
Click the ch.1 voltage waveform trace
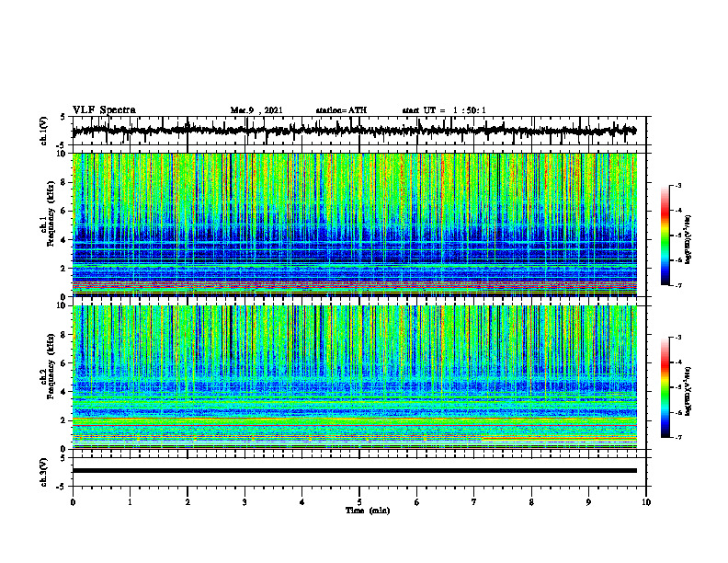coord(354,131)
